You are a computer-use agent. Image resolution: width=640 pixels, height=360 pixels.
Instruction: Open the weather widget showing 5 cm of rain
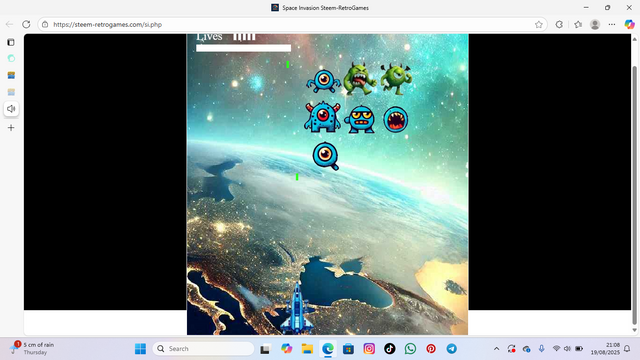33,348
